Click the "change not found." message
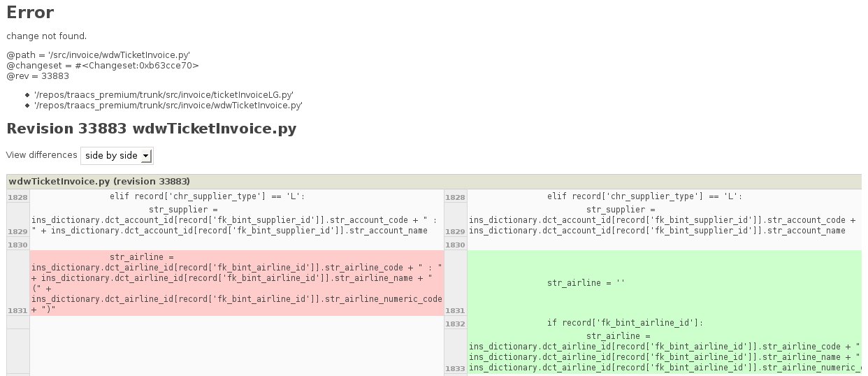 pyautogui.click(x=46, y=36)
